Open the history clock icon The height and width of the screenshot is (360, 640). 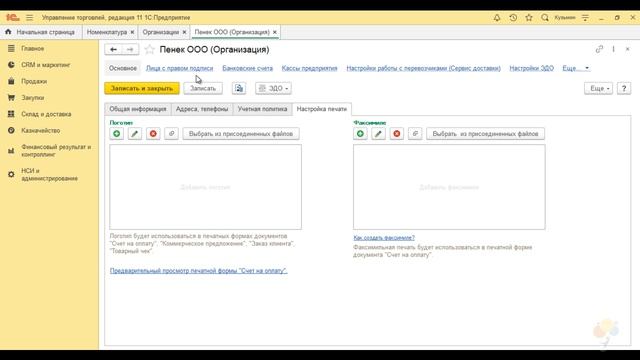point(513,18)
